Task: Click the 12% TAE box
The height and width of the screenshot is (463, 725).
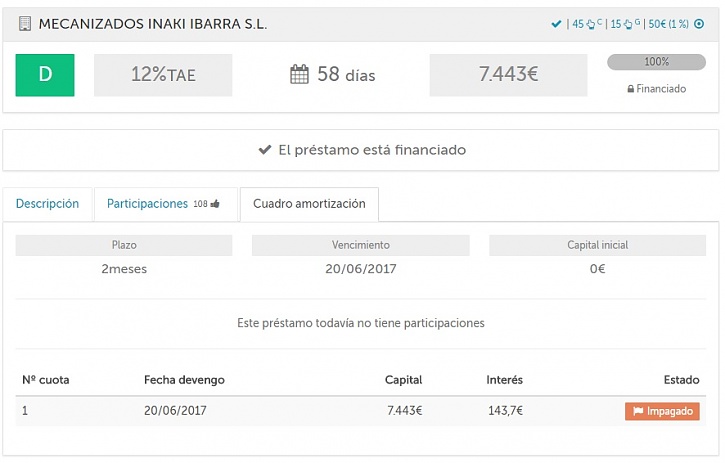Action: [163, 75]
